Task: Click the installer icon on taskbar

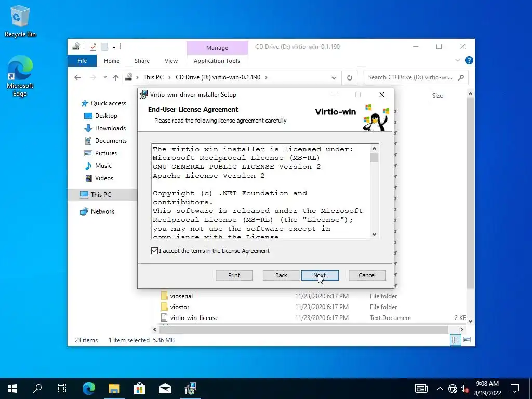Action: pyautogui.click(x=190, y=389)
